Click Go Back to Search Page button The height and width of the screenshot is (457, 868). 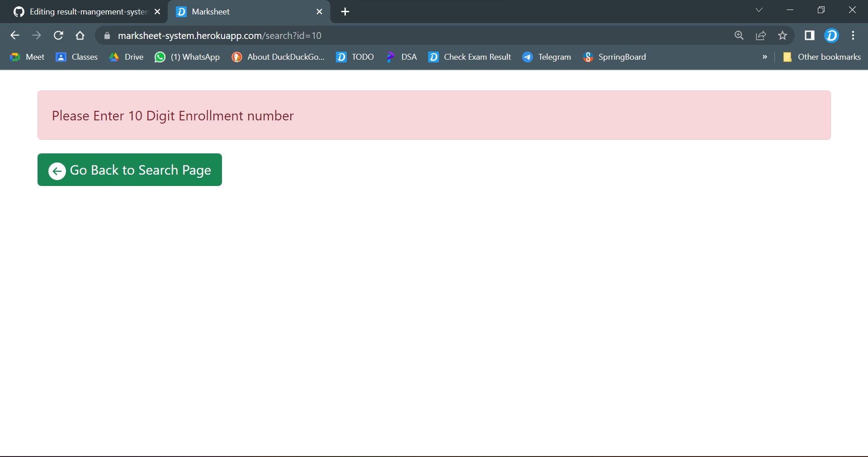coord(130,170)
